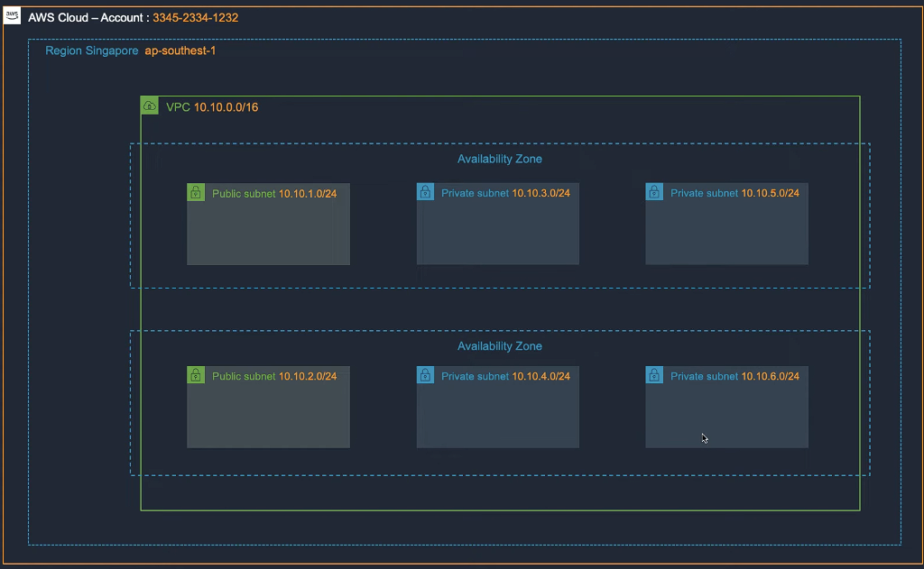Click the AWS logo icon

click(x=12, y=17)
